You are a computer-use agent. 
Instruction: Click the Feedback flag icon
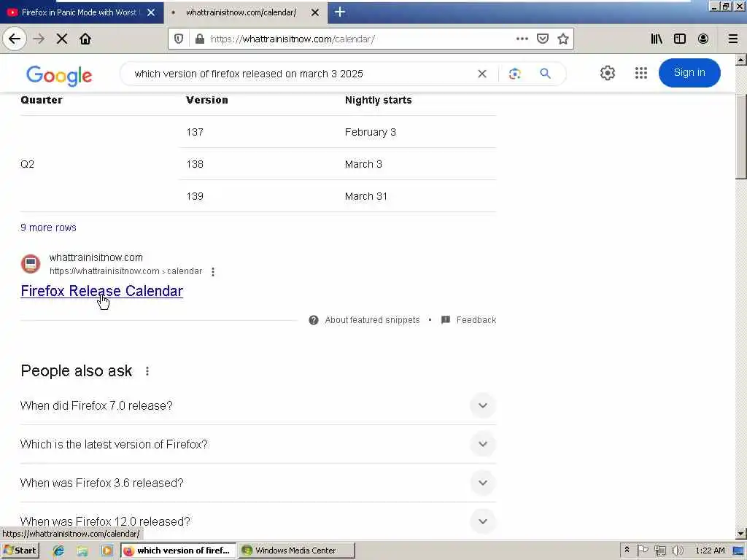(446, 320)
